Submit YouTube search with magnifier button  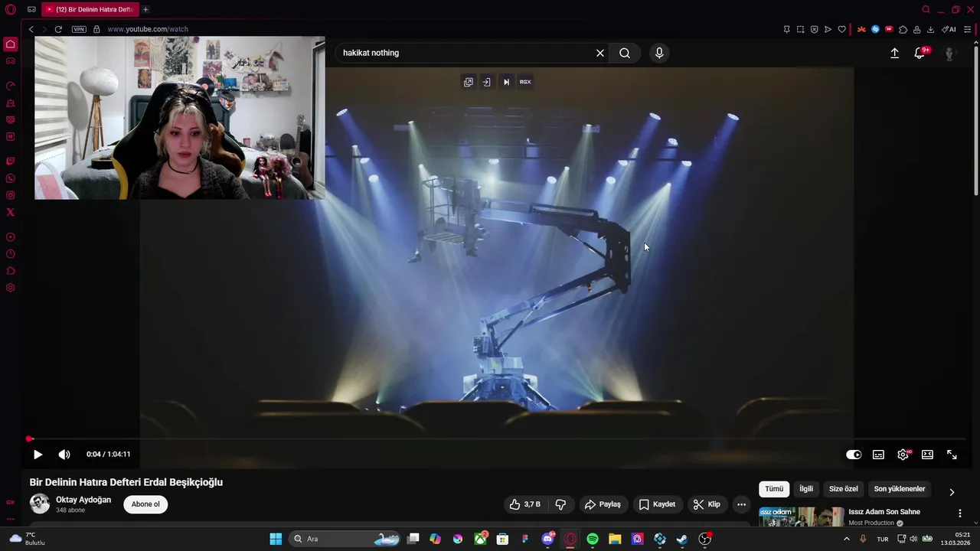coord(625,53)
